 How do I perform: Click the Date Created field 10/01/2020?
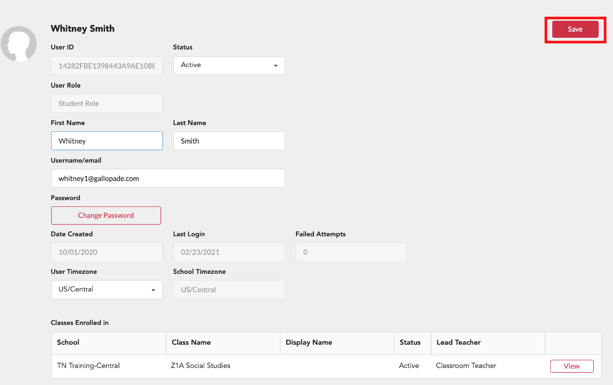tap(107, 252)
